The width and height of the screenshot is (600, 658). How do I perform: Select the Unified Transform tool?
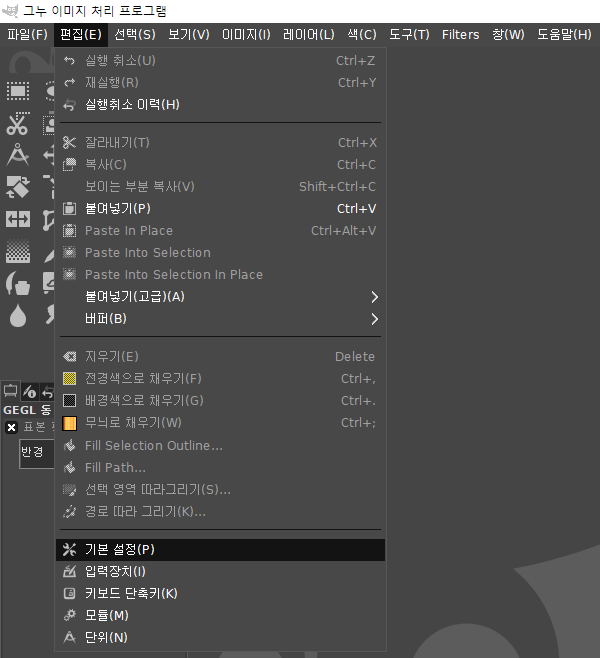click(x=18, y=187)
